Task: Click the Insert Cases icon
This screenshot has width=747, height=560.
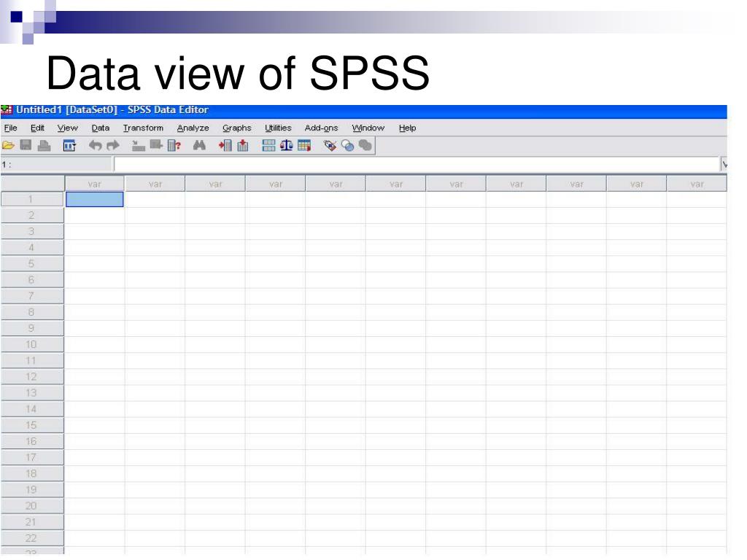Action: coord(225,146)
